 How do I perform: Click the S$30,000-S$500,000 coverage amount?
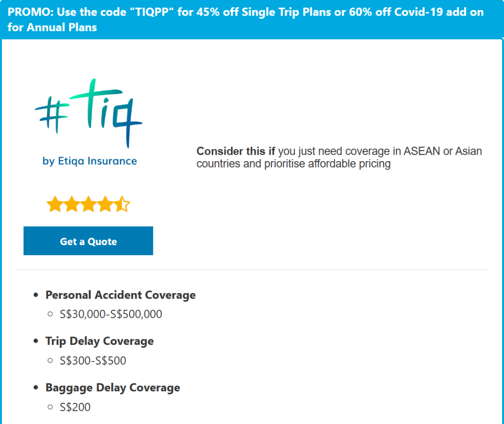tap(111, 314)
